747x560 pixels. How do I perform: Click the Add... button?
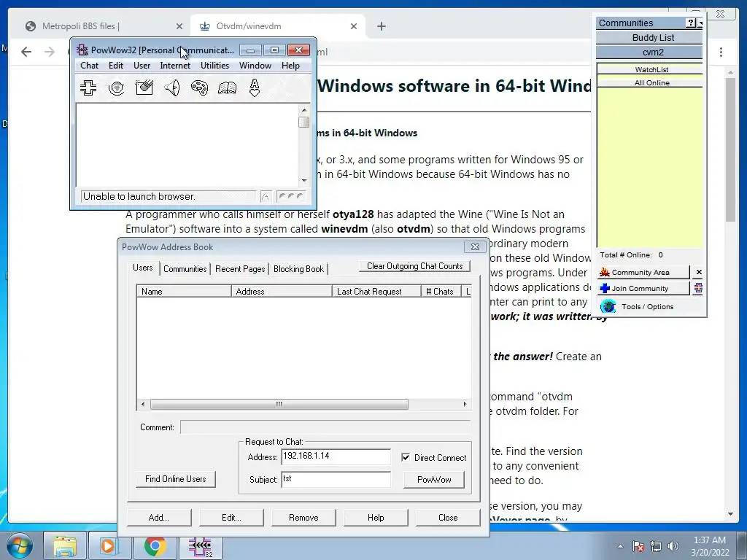point(158,518)
